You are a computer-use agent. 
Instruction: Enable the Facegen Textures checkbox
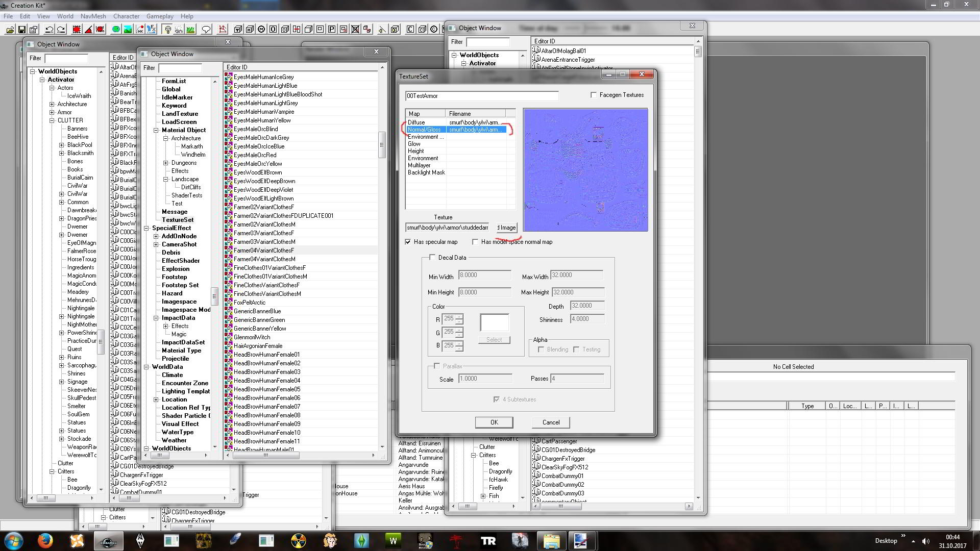(594, 95)
